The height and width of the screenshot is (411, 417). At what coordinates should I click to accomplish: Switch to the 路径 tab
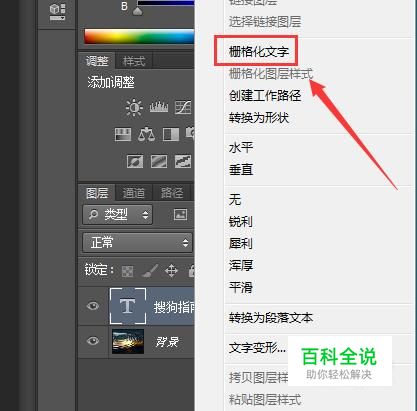(172, 193)
